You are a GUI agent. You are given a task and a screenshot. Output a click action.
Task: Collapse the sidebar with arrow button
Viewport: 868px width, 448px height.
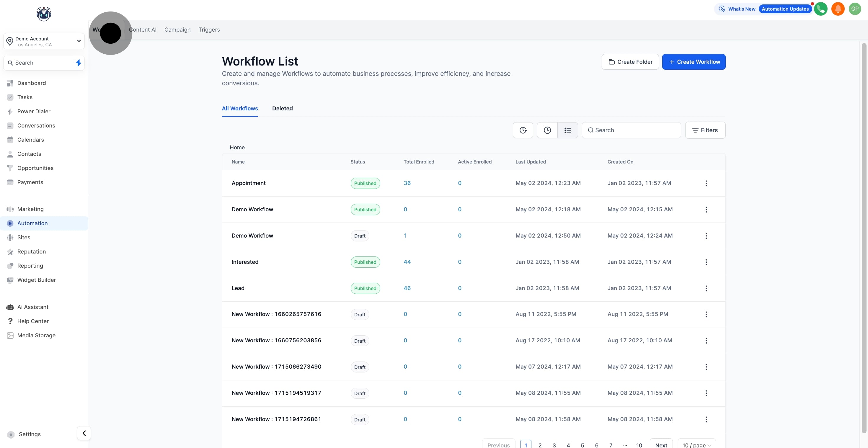pyautogui.click(x=84, y=433)
